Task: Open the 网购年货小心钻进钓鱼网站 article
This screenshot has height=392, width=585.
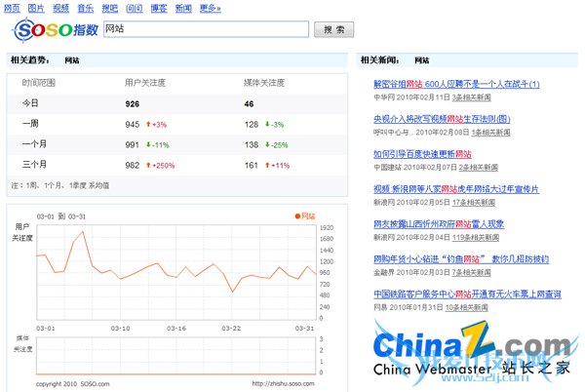Action: point(461,258)
